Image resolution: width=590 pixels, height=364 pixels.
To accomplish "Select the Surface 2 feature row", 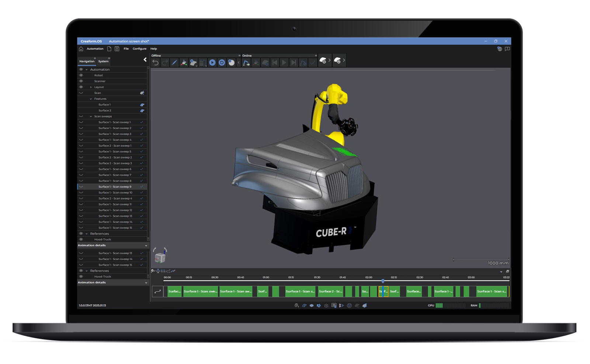I will pos(112,111).
